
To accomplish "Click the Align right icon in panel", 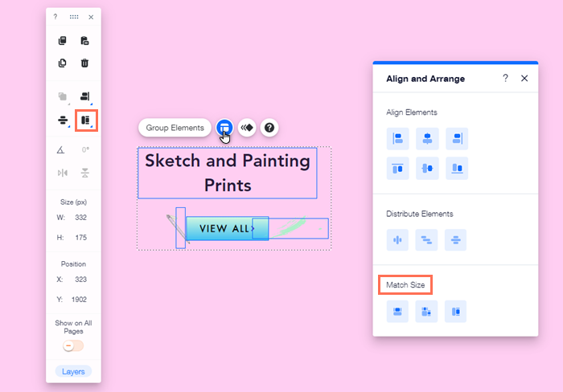I will point(457,138).
